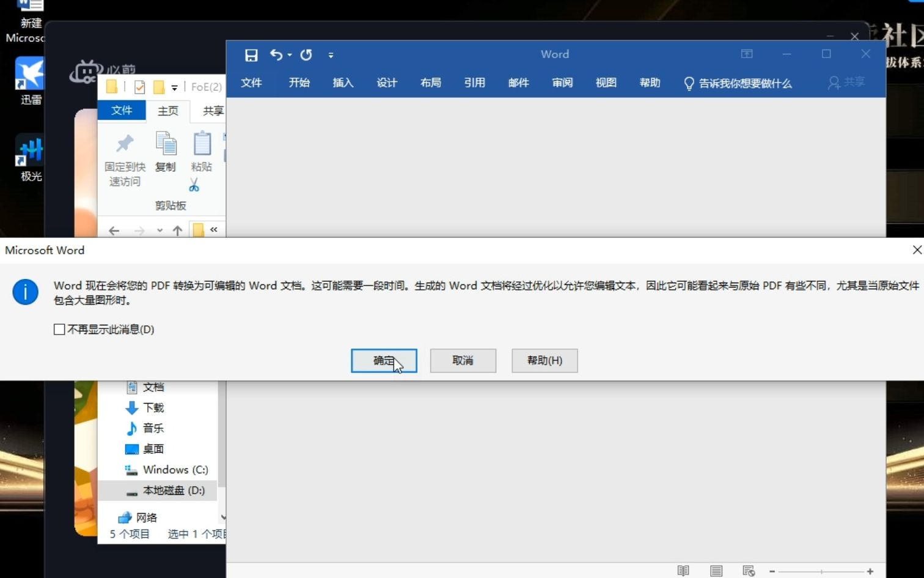
Task: Open the recent locations dropdown in Explorer
Action: [159, 231]
